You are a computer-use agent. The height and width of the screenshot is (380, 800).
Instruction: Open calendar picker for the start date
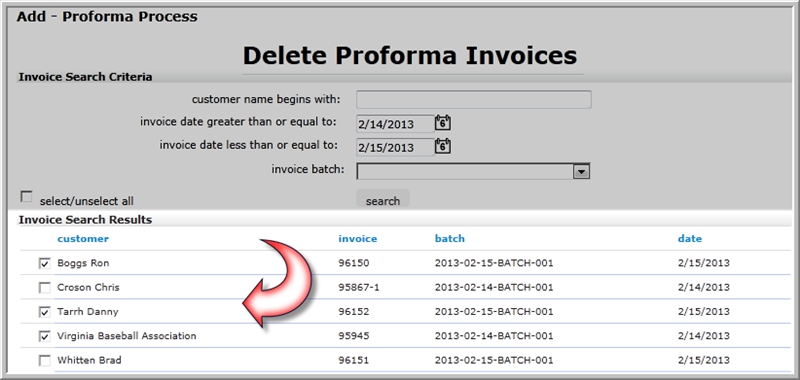point(443,123)
